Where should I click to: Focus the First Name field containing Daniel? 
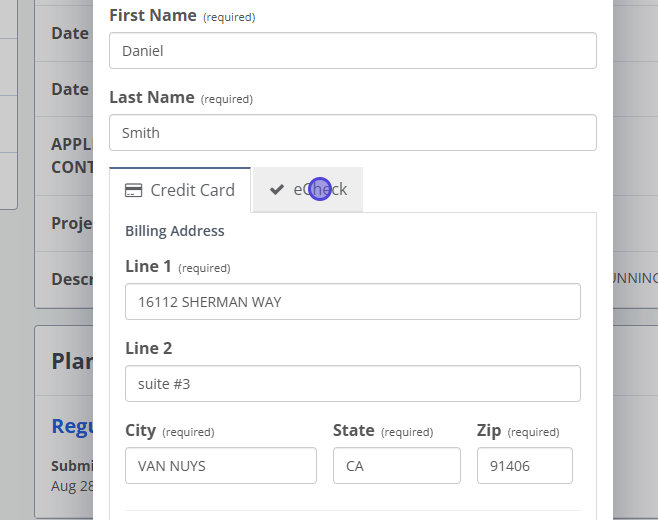click(353, 51)
